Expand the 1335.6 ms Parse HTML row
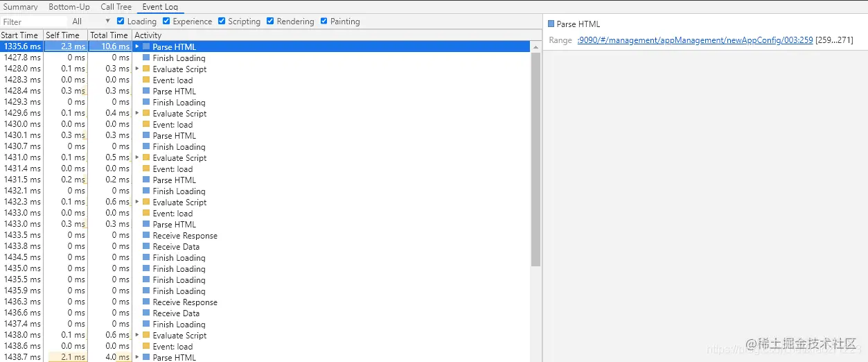 click(137, 46)
